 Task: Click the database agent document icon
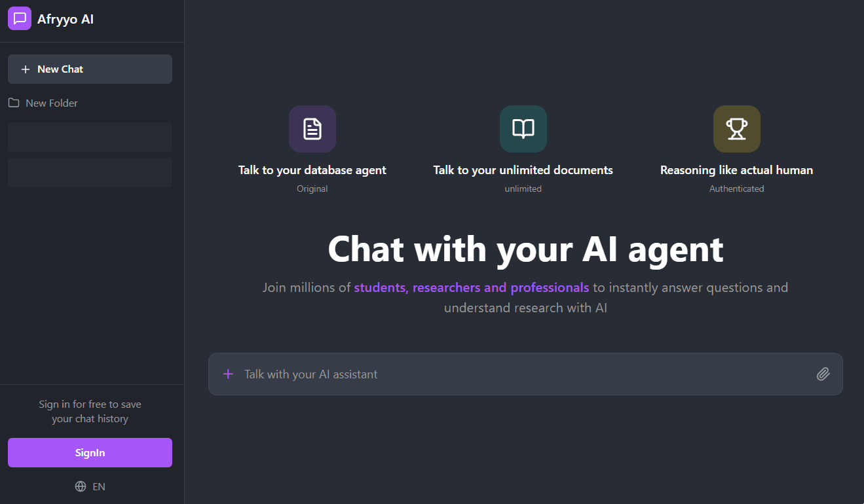point(312,129)
